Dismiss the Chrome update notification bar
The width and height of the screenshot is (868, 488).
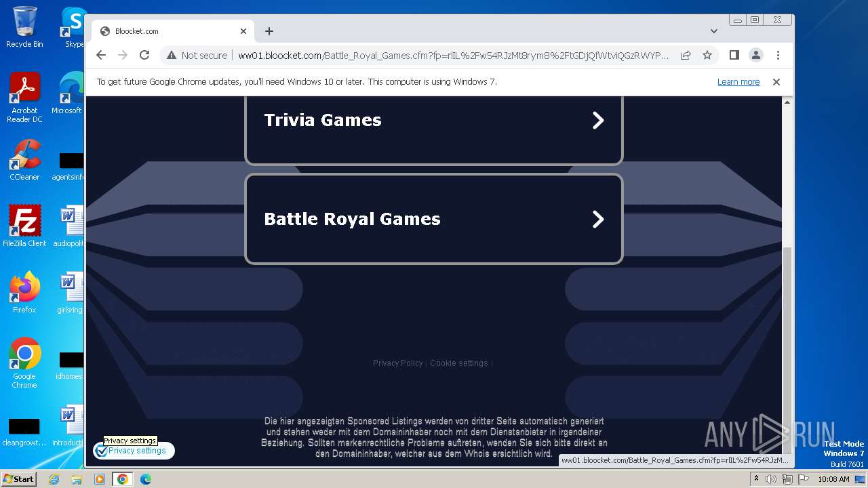pyautogui.click(x=776, y=81)
